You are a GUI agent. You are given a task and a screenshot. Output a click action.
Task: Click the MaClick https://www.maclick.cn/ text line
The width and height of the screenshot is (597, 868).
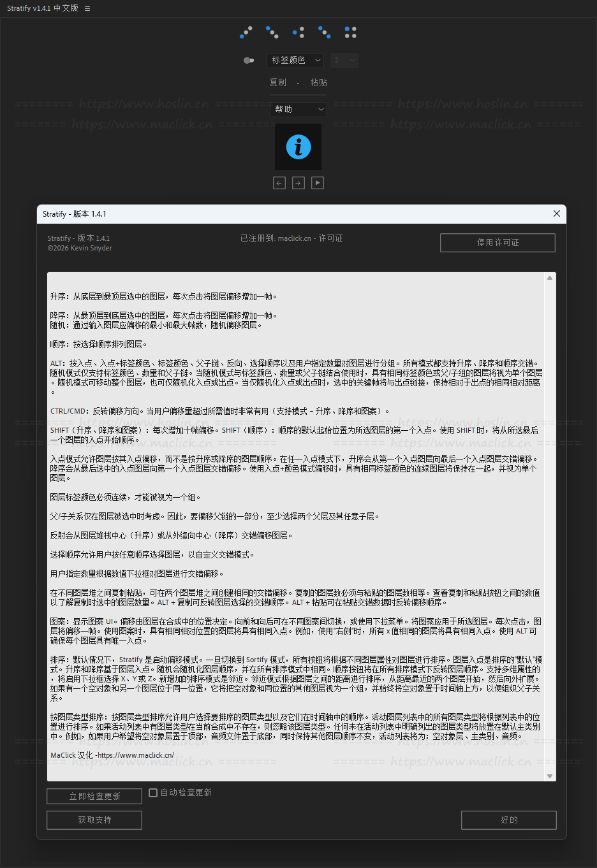pyautogui.click(x=112, y=755)
